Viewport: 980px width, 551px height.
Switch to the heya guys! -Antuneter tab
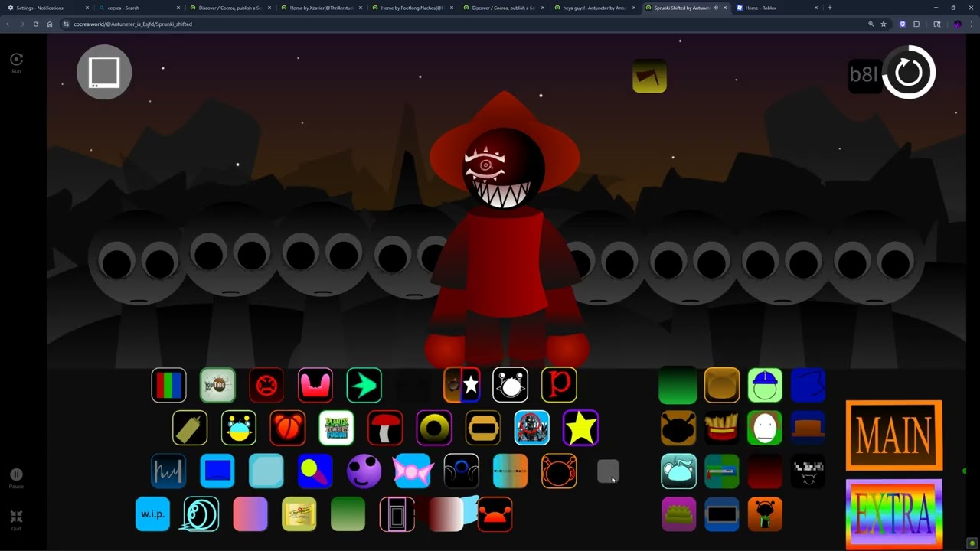coord(595,8)
